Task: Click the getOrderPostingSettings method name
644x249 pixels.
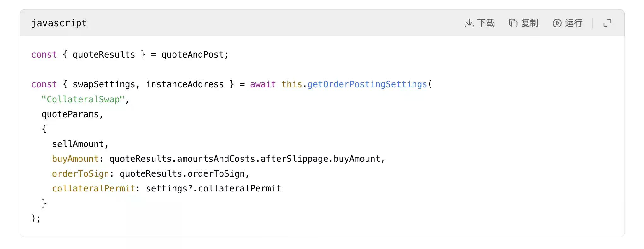Action: [x=367, y=84]
